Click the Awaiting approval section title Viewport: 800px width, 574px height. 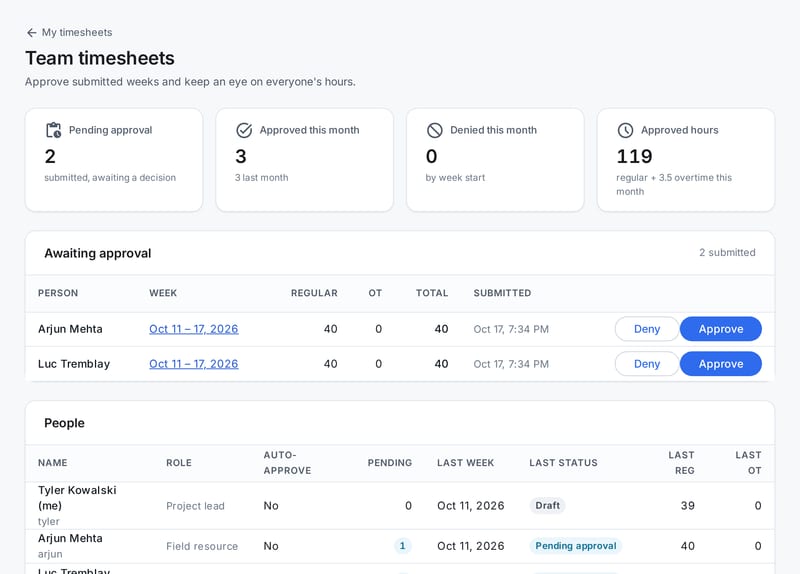coord(97,253)
